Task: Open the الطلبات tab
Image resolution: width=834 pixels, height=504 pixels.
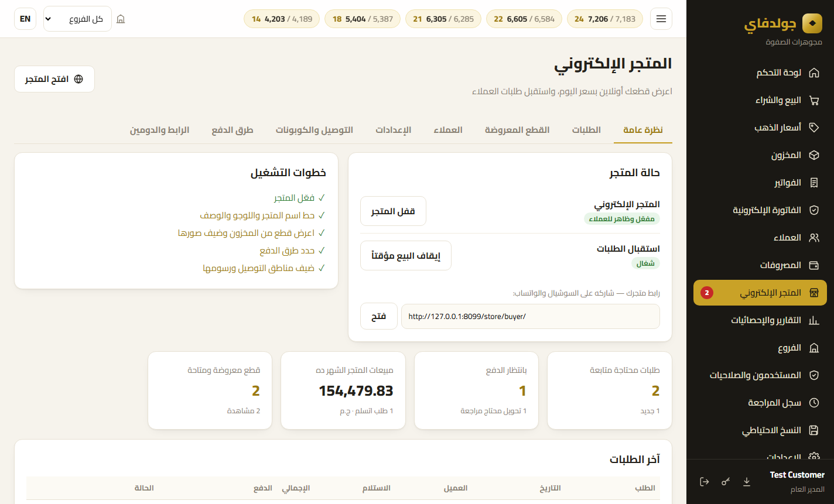Action: tap(586, 129)
